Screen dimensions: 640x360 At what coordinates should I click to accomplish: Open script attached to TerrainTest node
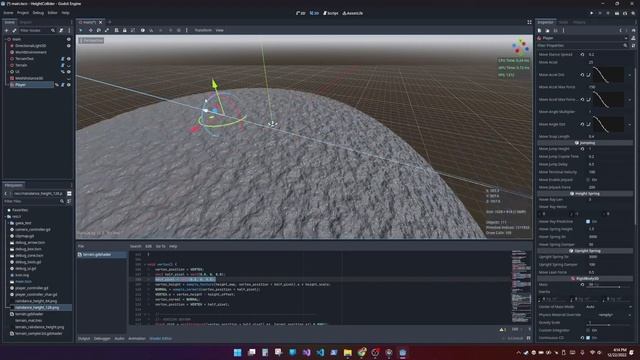pos(62,59)
